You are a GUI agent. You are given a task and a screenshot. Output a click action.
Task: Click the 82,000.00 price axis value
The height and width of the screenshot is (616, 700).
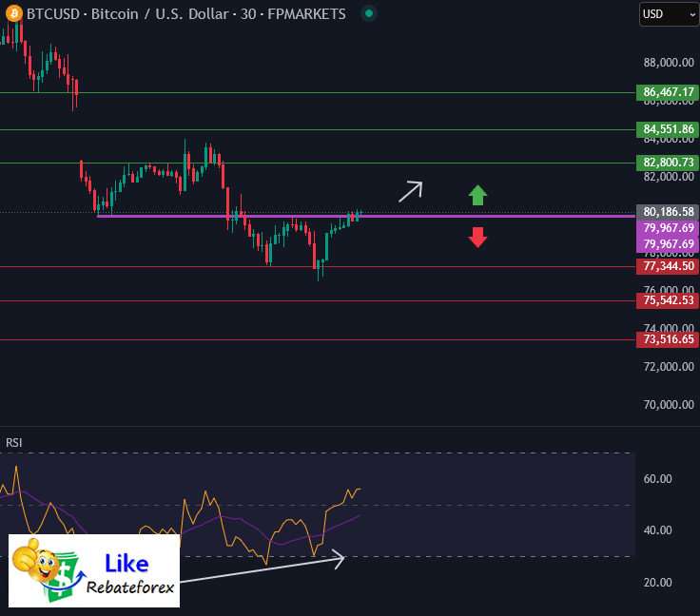coord(669,177)
